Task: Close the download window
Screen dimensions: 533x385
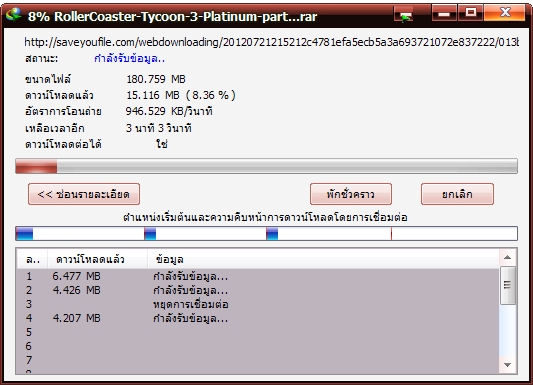Action: 505,13
